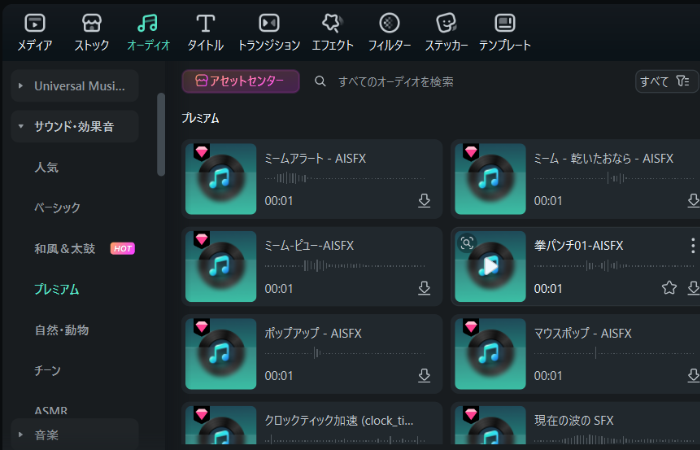Open the トランジション tab
Screen dimensions: 700x450
point(269,32)
